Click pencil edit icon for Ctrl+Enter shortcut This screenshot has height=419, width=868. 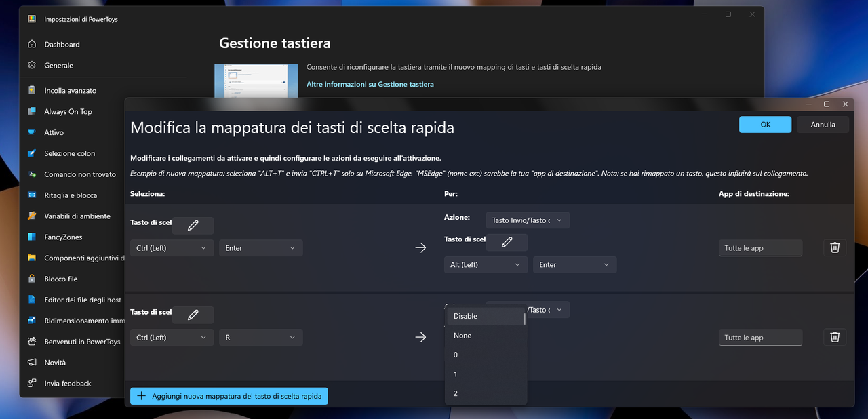[193, 226]
